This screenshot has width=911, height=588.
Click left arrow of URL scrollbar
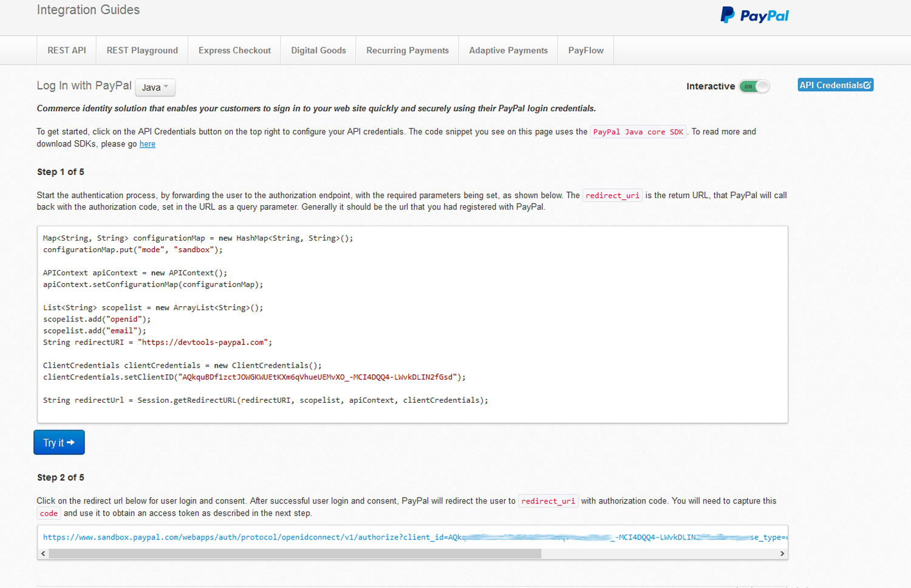click(x=43, y=553)
